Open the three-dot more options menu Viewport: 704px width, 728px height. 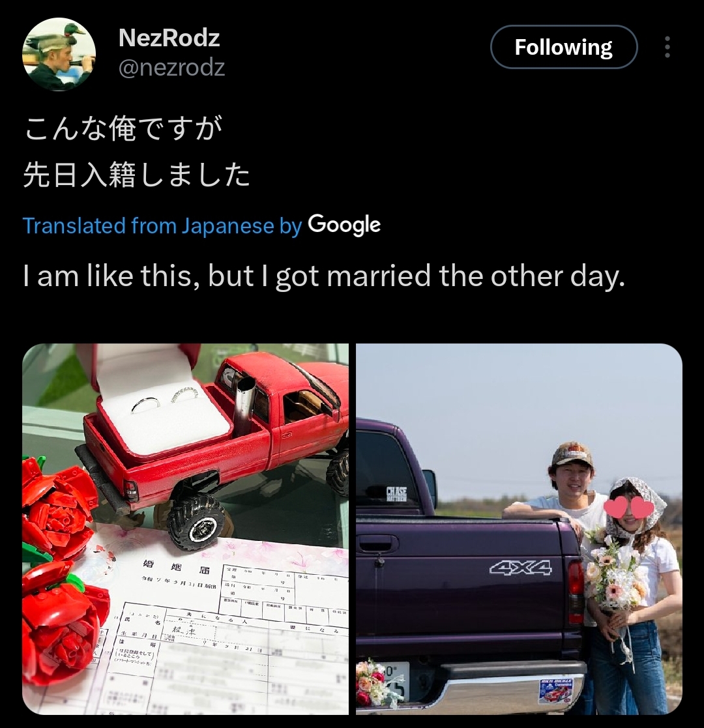coord(667,47)
